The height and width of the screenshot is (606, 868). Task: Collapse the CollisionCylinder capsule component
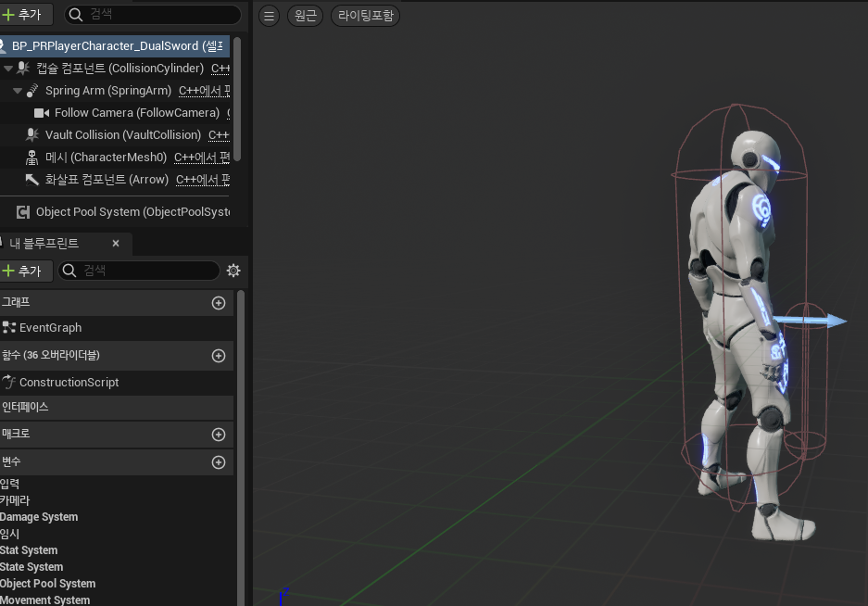tap(7, 69)
